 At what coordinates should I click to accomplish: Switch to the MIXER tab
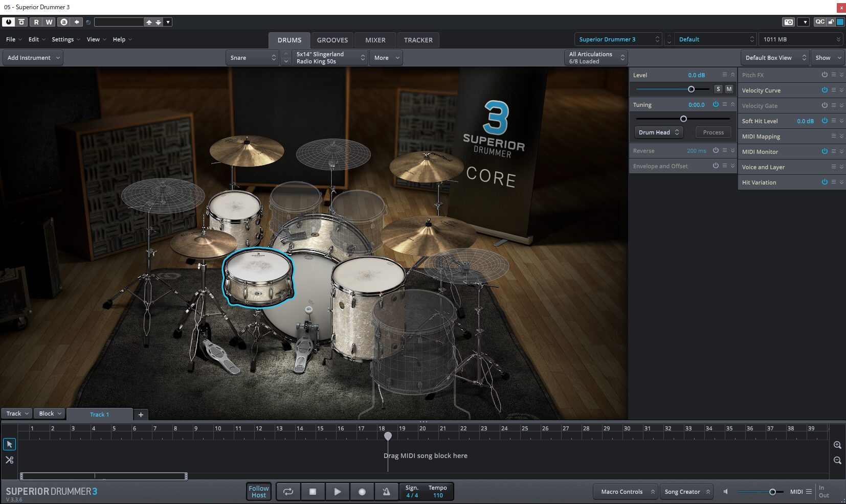click(x=375, y=40)
